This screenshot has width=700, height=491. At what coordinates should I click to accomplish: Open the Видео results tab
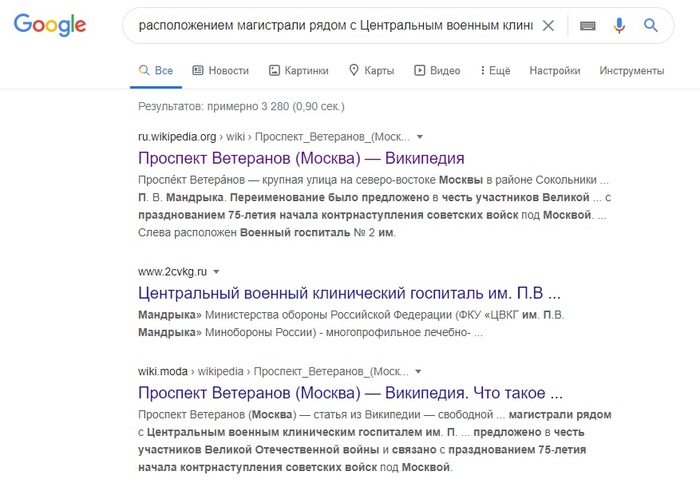pyautogui.click(x=437, y=71)
